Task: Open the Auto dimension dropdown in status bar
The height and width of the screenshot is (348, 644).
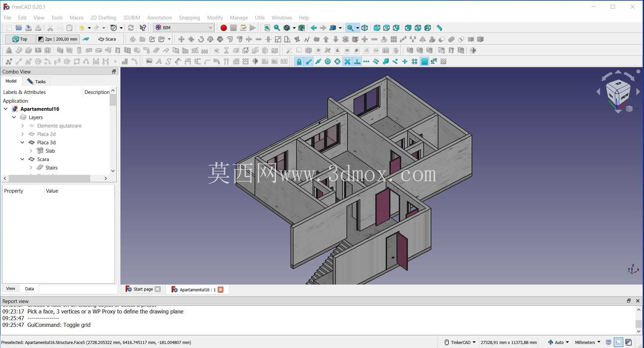Action: click(x=558, y=342)
